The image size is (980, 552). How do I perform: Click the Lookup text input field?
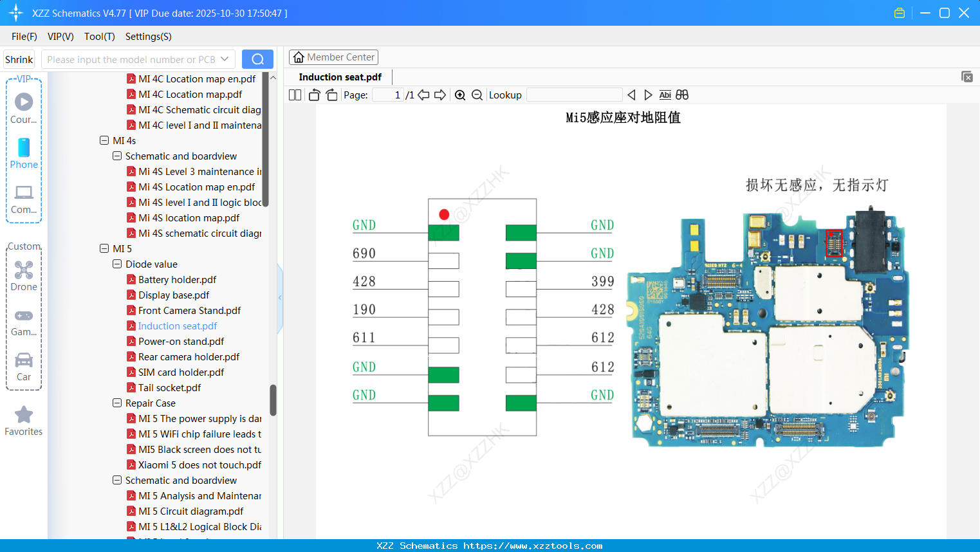click(x=574, y=95)
